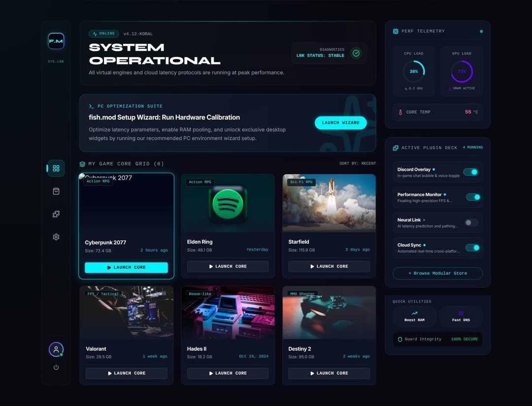
Task: Click the Destiny 2 controller thumbnail
Action: pyautogui.click(x=329, y=312)
